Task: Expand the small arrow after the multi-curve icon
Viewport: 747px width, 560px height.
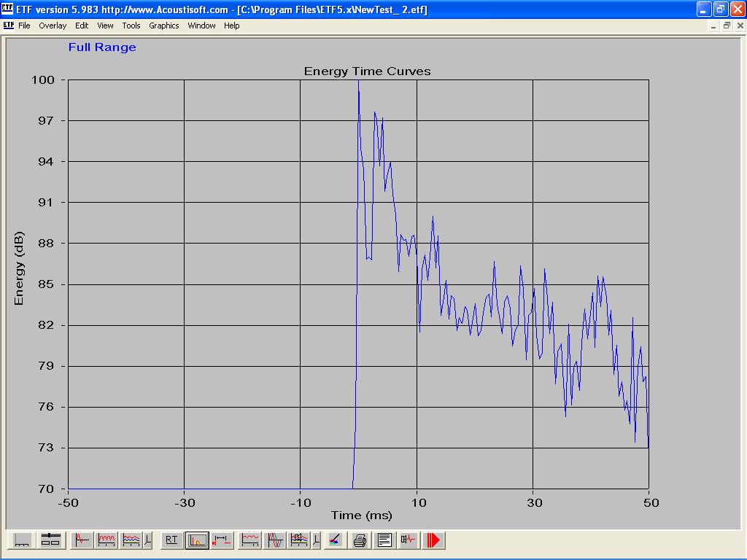Action: (148, 540)
